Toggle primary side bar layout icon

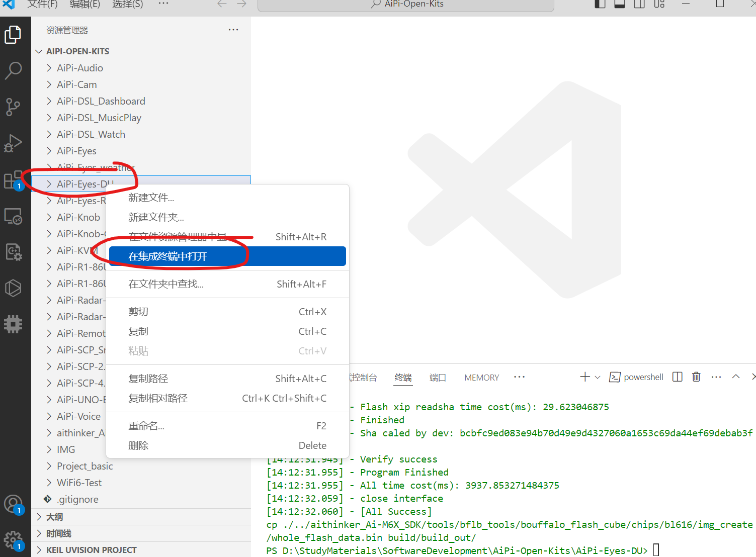pos(600,4)
